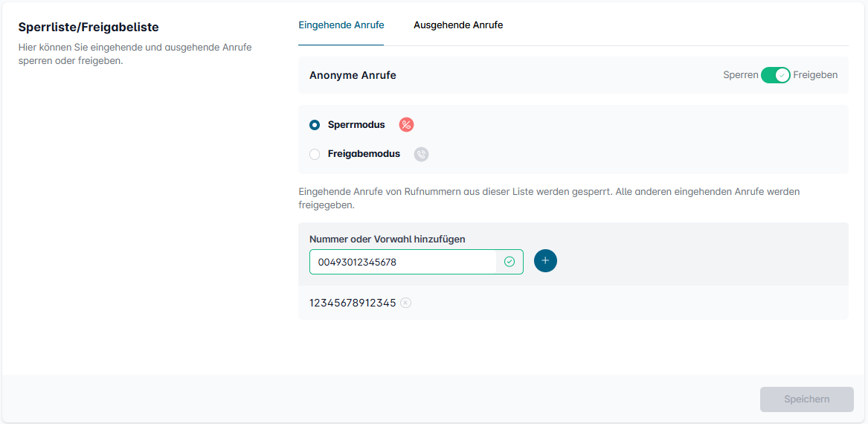The image size is (868, 424).
Task: Click the Freigabemodus text label
Action: click(364, 155)
